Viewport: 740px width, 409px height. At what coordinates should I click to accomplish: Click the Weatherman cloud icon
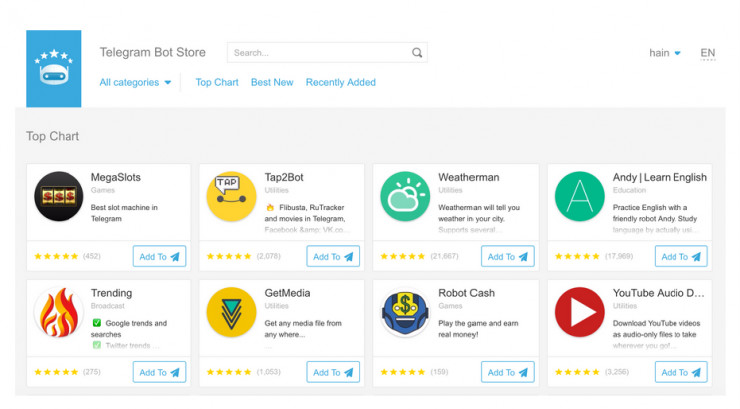(x=405, y=197)
